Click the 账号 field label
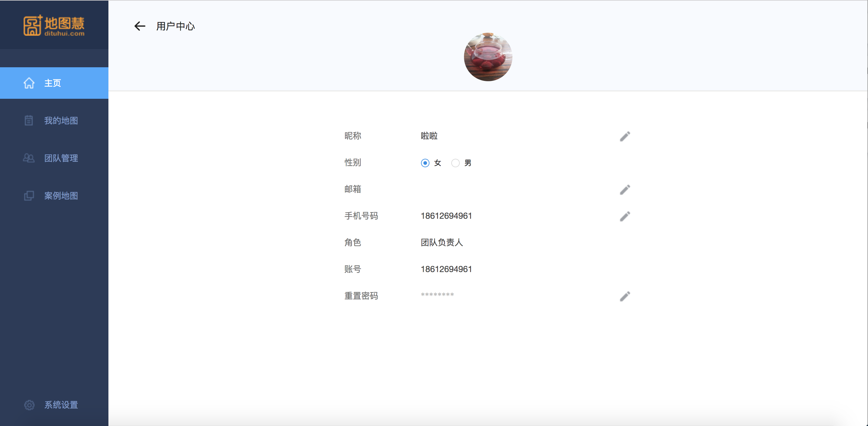 coord(353,269)
